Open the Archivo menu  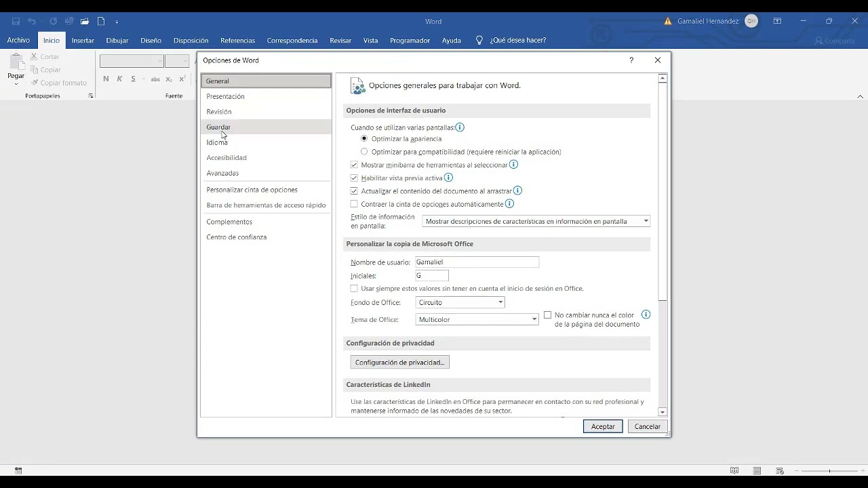pos(18,41)
